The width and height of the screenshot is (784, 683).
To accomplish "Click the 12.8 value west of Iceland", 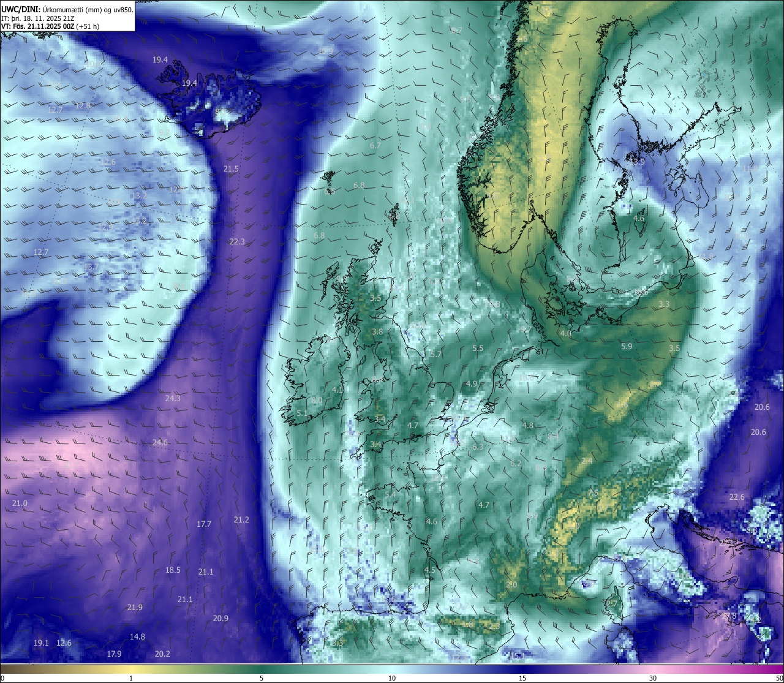I will (83, 106).
